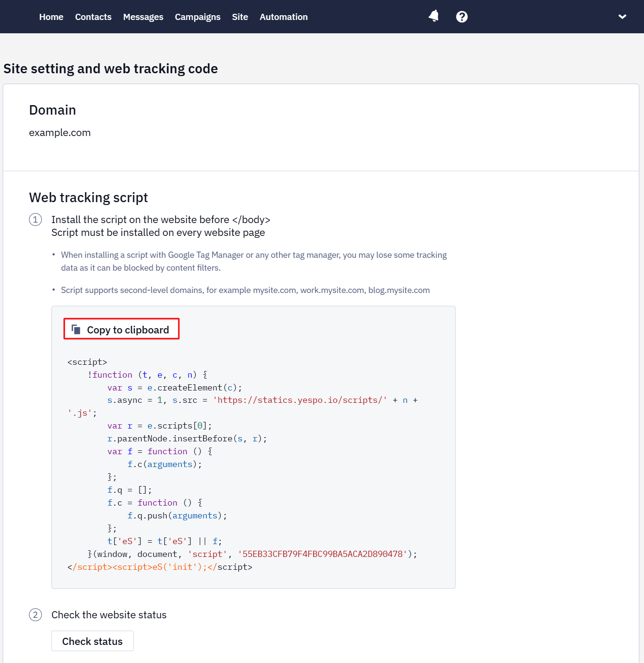Screen dimensions: 644x663
Task: Click the Domain heading
Action: pos(52,110)
